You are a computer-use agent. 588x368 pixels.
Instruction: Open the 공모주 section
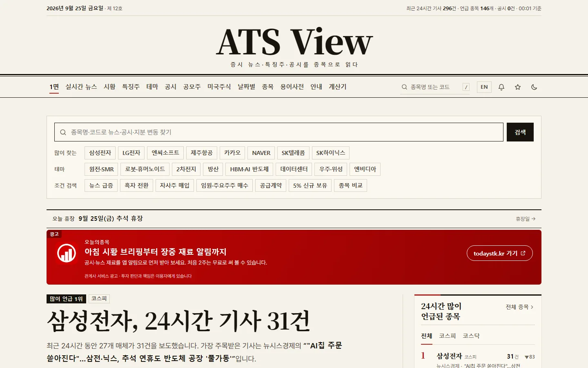(192, 87)
